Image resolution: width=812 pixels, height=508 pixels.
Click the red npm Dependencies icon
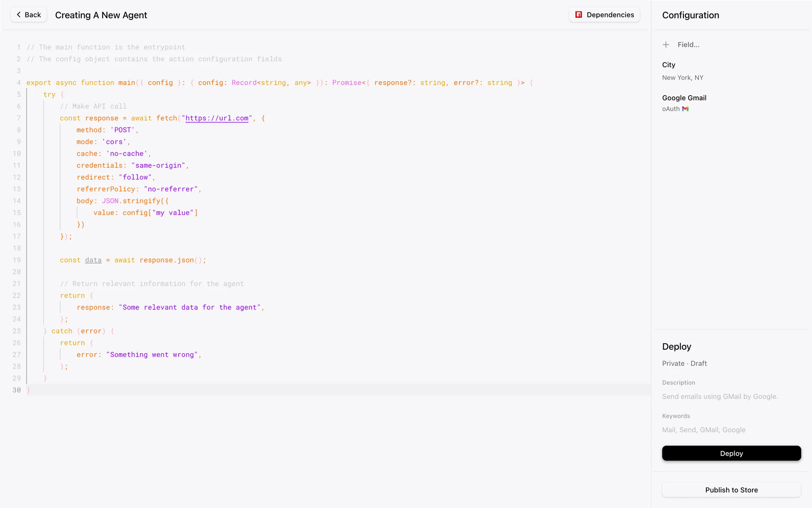pos(579,15)
